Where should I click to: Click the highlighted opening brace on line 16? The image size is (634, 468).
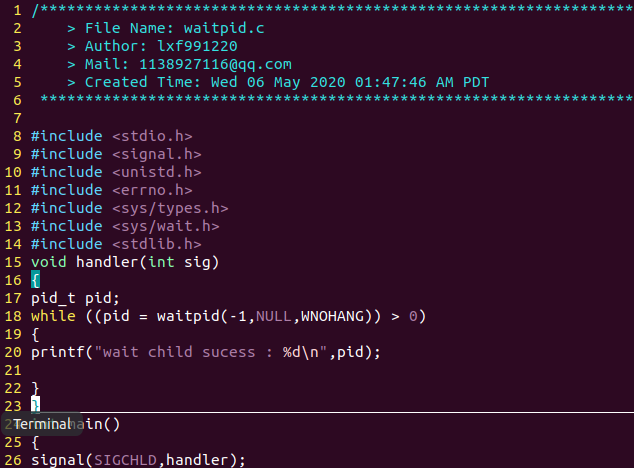tap(35, 280)
